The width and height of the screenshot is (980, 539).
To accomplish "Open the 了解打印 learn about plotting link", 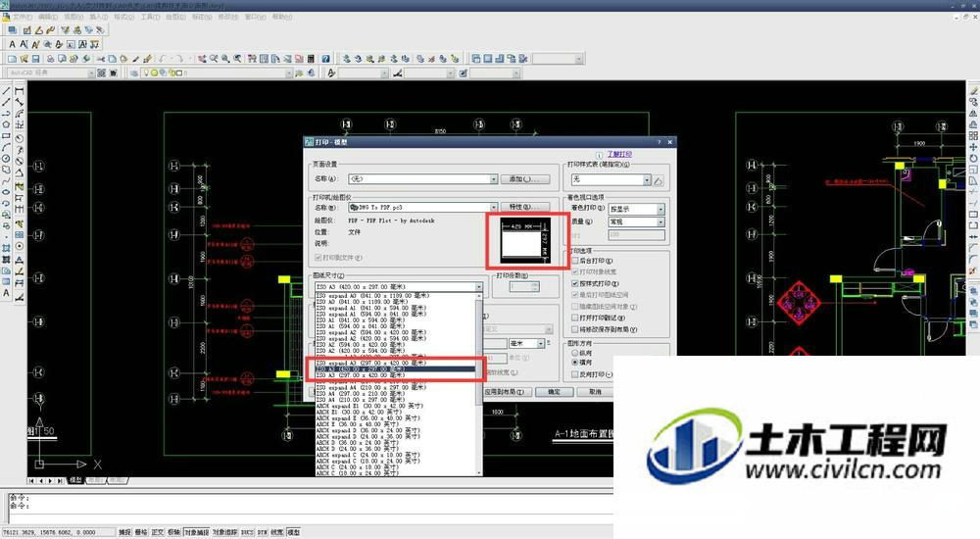I will coord(618,155).
